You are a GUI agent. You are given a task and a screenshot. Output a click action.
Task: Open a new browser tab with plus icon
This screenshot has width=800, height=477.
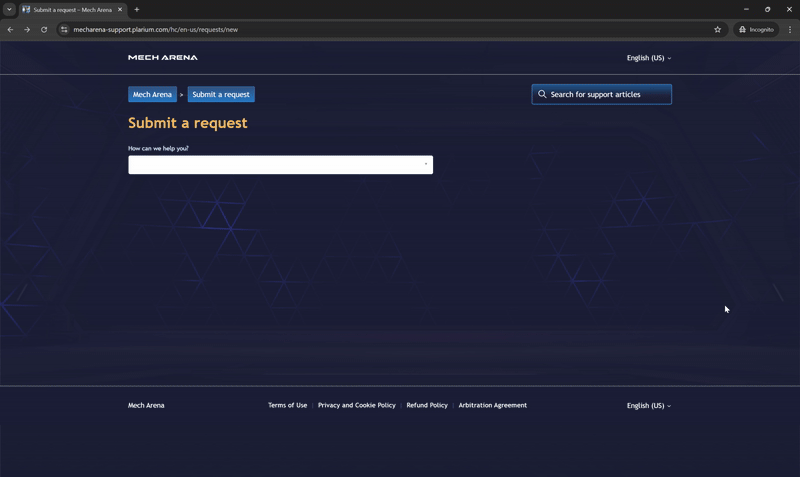coord(137,9)
